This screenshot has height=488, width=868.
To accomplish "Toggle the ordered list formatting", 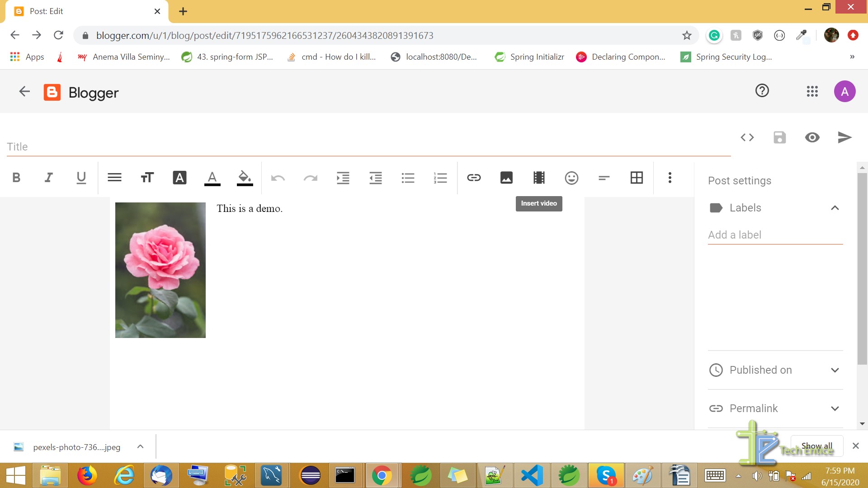I will click(x=440, y=177).
